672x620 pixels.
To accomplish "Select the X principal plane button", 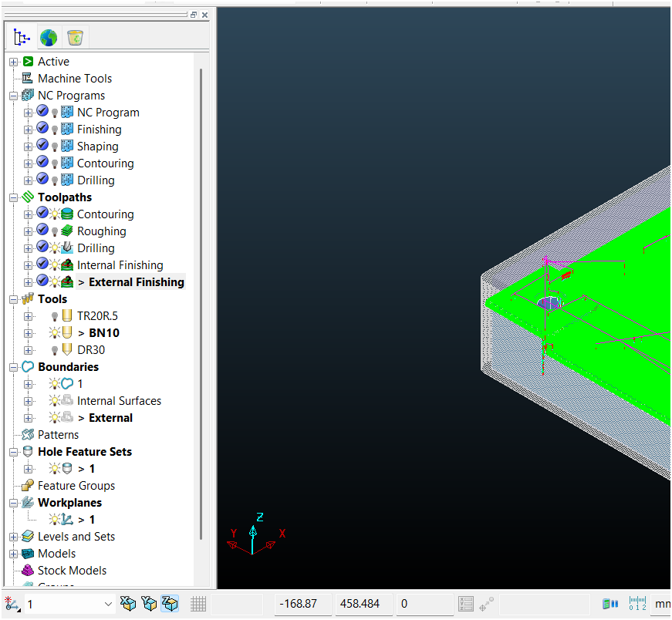I will click(128, 604).
